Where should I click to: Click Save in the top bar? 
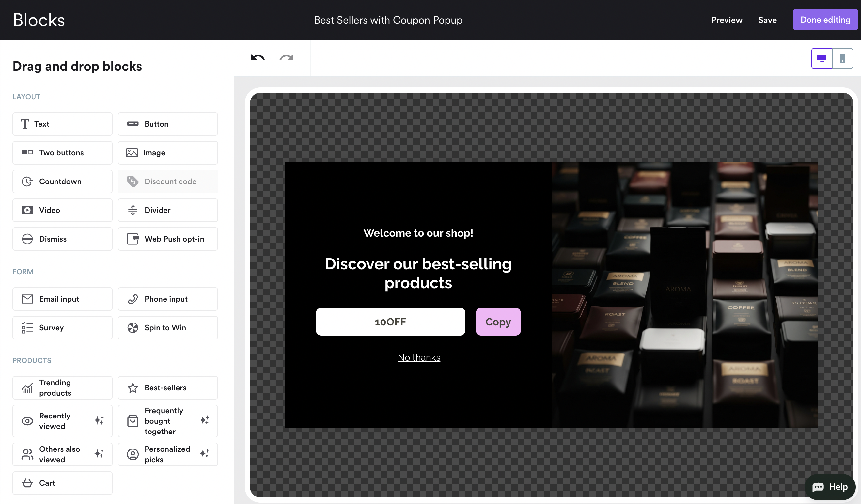767,20
